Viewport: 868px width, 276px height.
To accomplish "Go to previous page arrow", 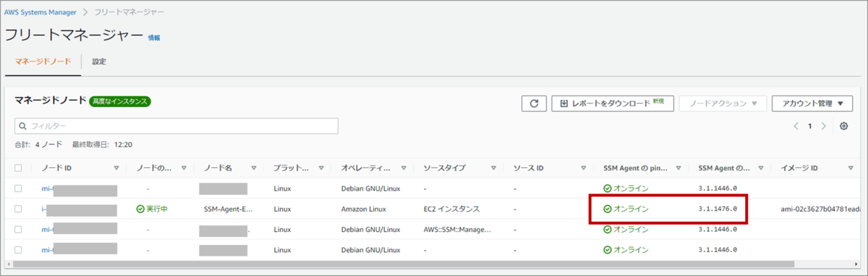I will coord(796,126).
